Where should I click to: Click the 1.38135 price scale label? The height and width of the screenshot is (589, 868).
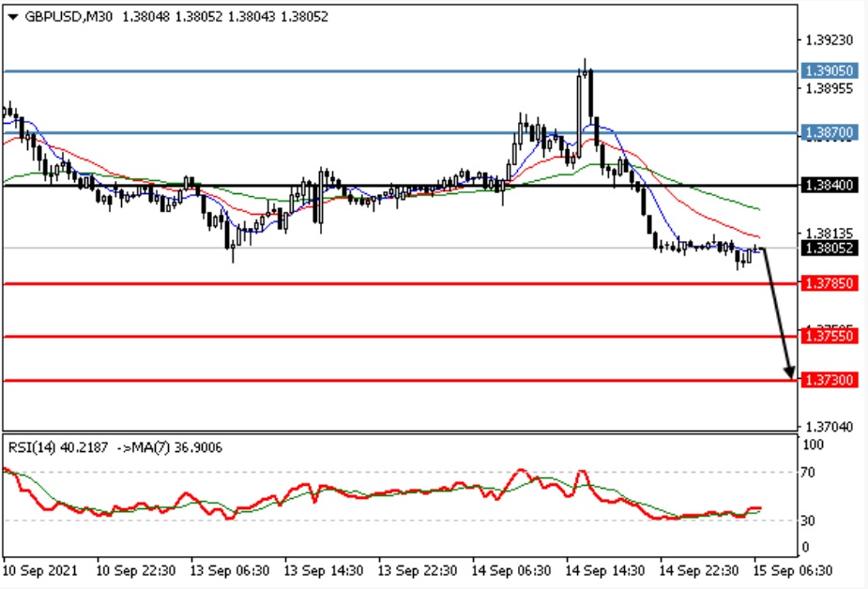coord(830,234)
